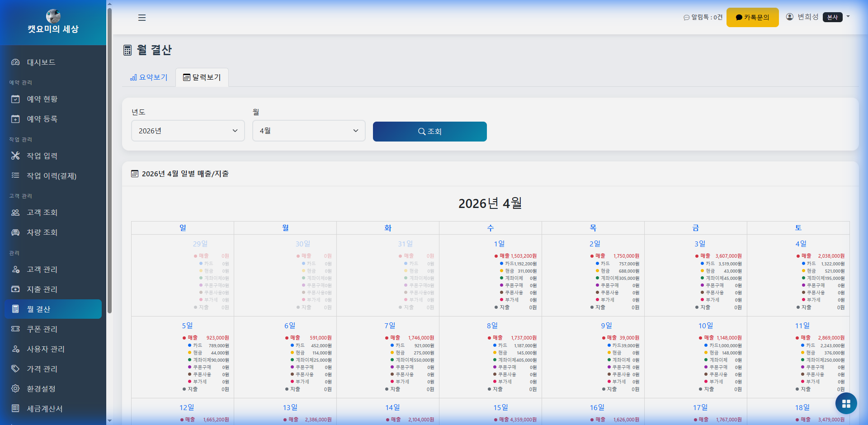The width and height of the screenshot is (868, 425).
Task: Click the 사용자 관리 person icon
Action: (x=15, y=349)
